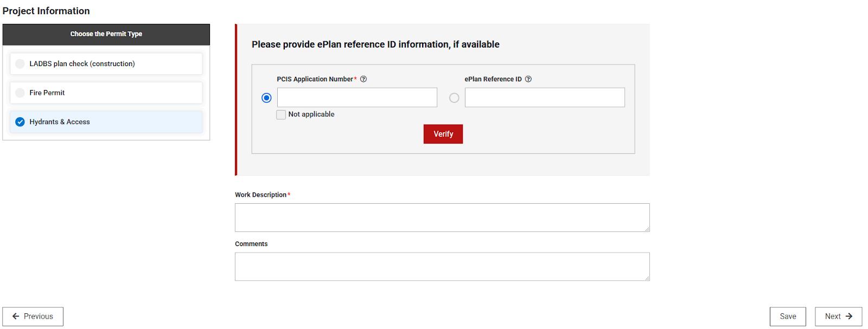The image size is (868, 329).
Task: Click the Choose the Permit Type header
Action: [106, 34]
